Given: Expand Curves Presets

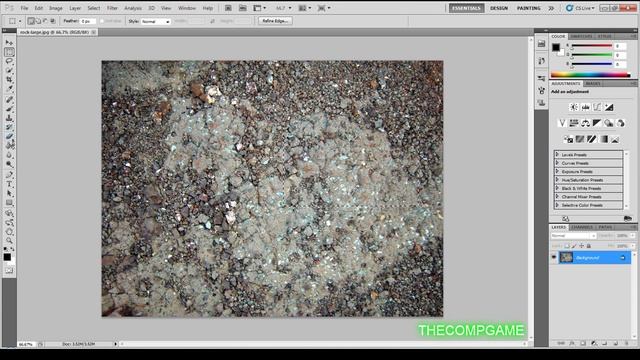Looking at the screenshot, I should [x=558, y=163].
